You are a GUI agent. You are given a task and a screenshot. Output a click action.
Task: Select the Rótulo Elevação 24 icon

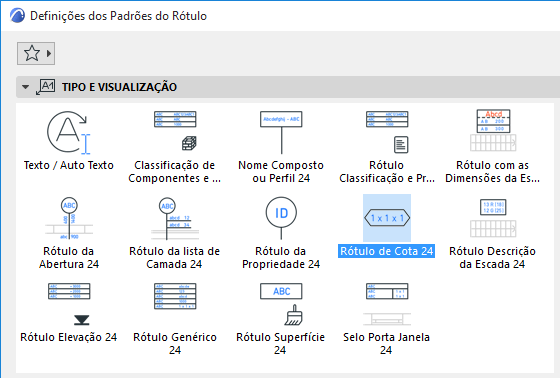[69, 304]
